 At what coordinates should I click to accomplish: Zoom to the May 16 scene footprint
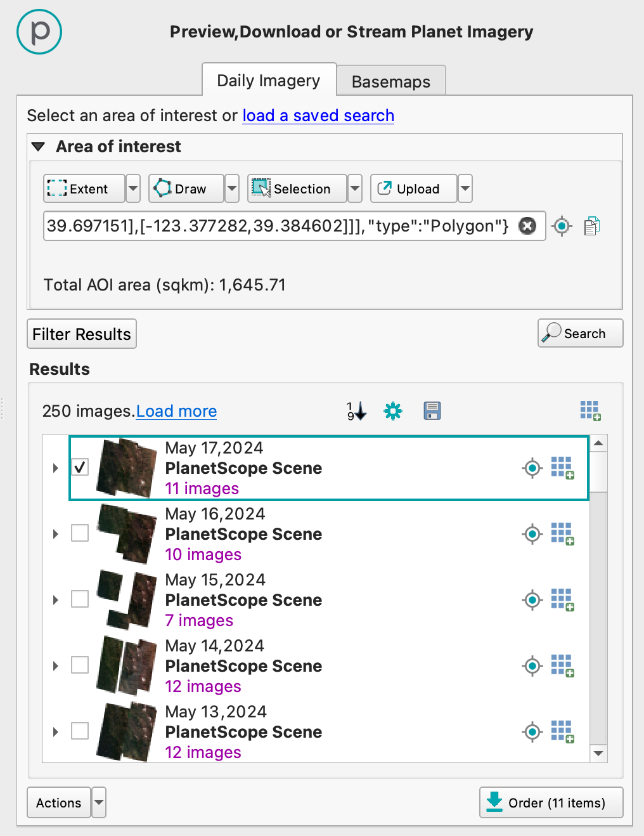coord(532,534)
